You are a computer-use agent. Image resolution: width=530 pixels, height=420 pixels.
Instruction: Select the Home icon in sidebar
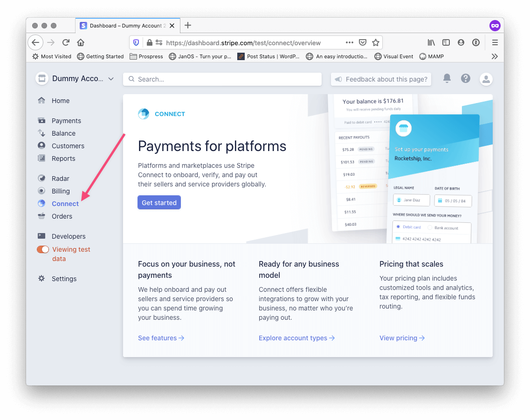41,100
